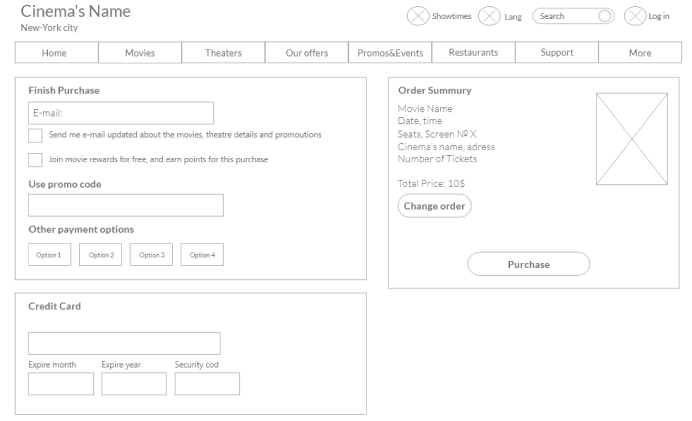Screen dimensions: 692x421
Task: Enable e-mail updates checkbox
Action: 35,135
